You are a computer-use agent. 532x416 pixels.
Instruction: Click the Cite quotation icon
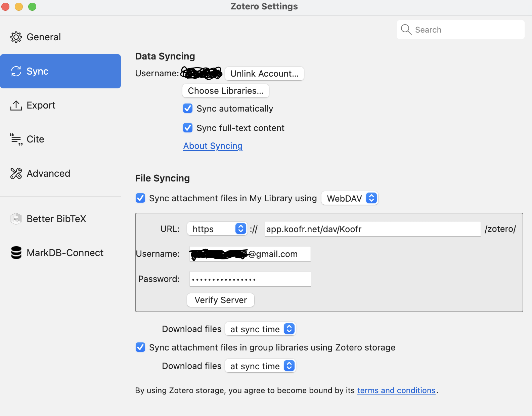coord(16,139)
